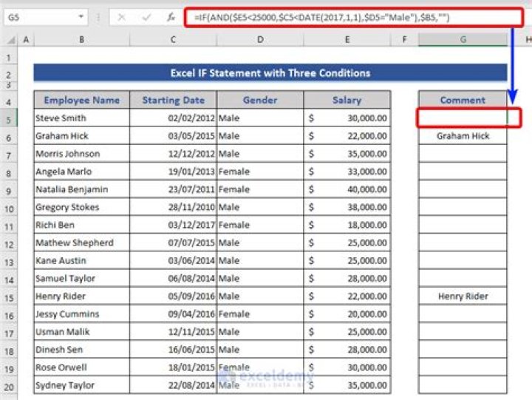Click the Comment cell showing 'Henry Rider'
This screenshot has width=532, height=400.
point(463,296)
